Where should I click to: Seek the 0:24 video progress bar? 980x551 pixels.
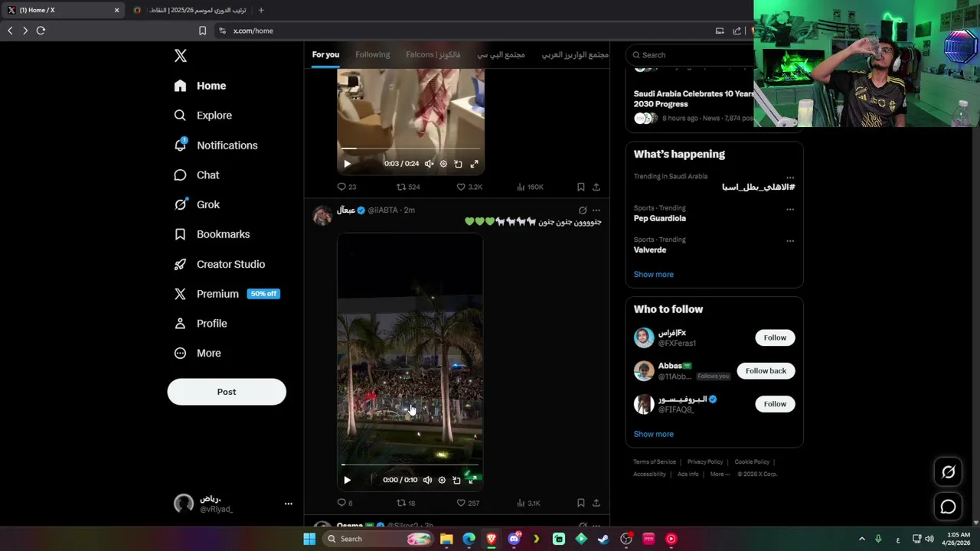click(410, 148)
